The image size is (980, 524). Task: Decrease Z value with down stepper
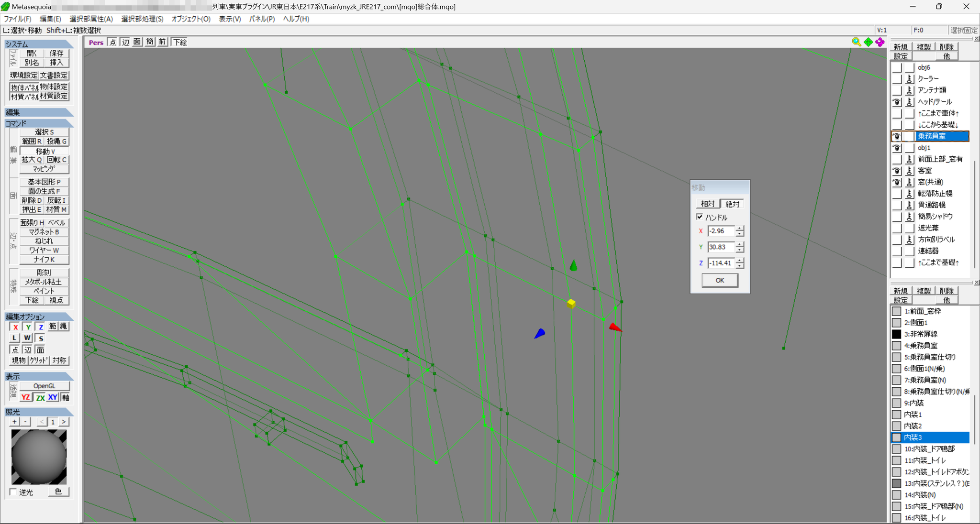click(x=740, y=266)
